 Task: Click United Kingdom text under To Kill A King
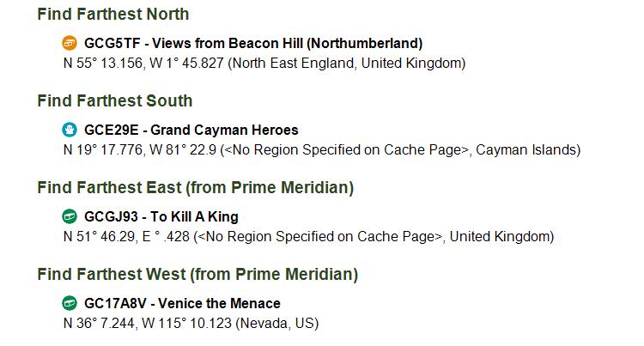coord(501,237)
